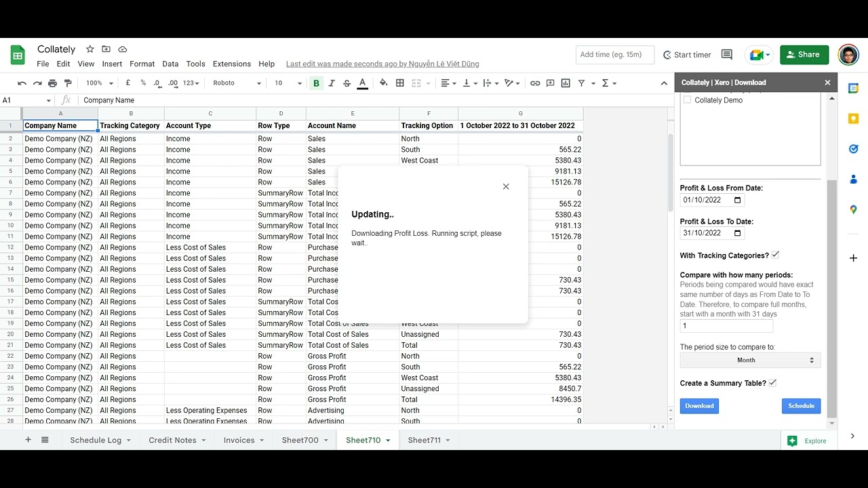The width and height of the screenshot is (868, 488).
Task: Click the Profit & Loss From Date field
Action: tap(712, 200)
